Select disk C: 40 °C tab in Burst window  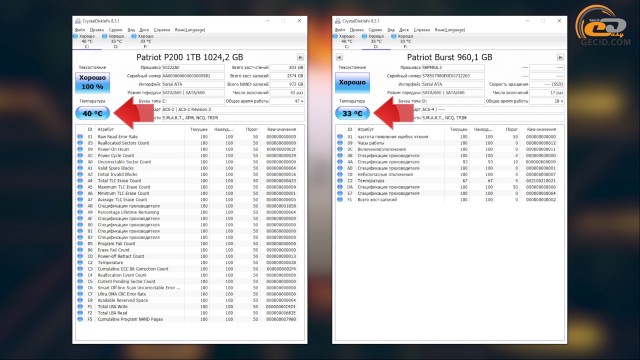[347, 41]
